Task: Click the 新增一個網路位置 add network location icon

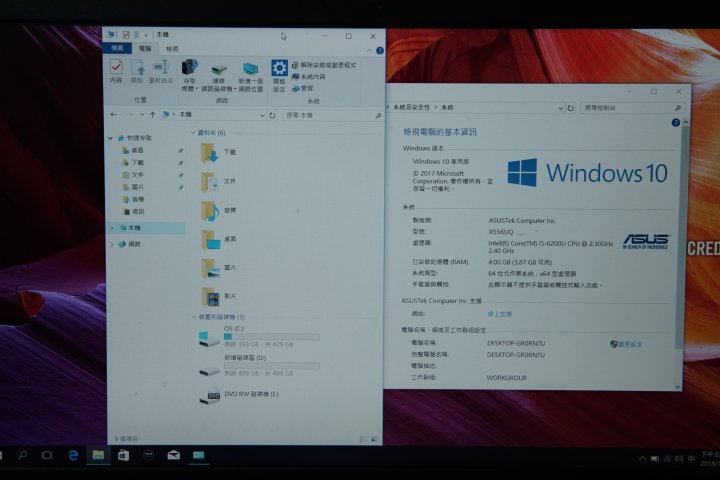Action: point(251,69)
